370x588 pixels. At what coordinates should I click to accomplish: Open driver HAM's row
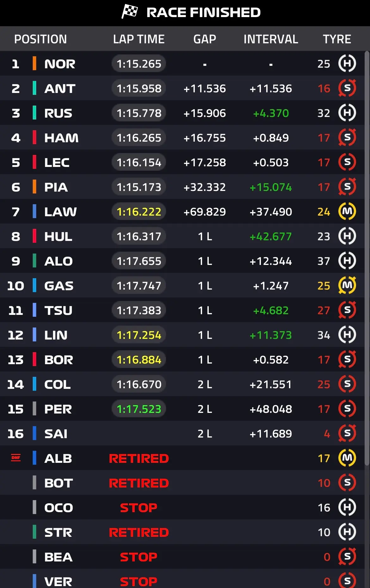pyautogui.click(x=182, y=138)
